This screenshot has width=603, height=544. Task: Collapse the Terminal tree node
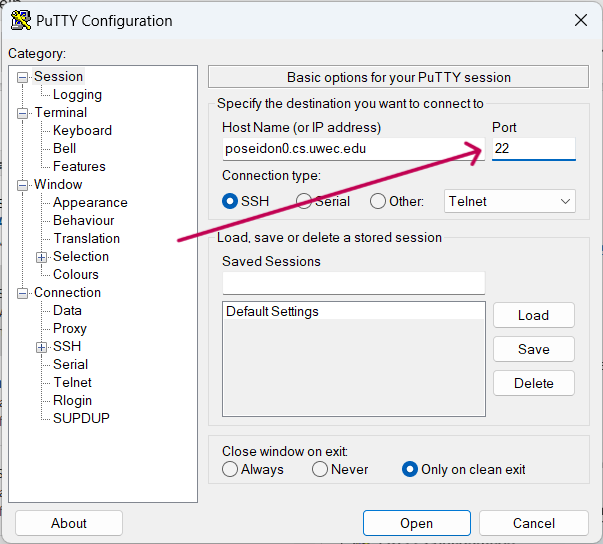22,113
